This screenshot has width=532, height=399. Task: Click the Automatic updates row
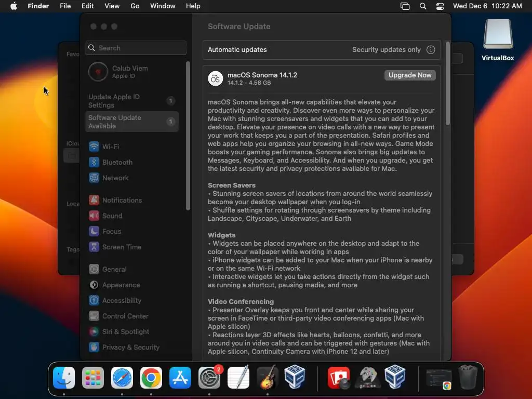coord(322,50)
